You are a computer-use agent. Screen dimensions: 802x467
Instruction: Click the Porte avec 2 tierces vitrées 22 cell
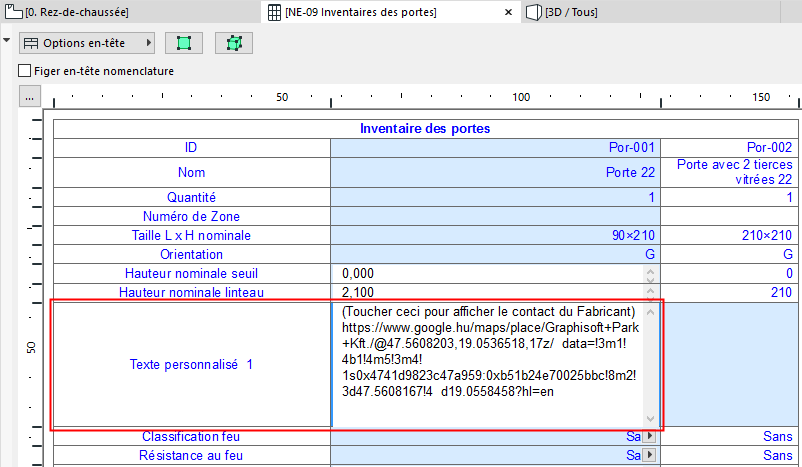click(729, 172)
